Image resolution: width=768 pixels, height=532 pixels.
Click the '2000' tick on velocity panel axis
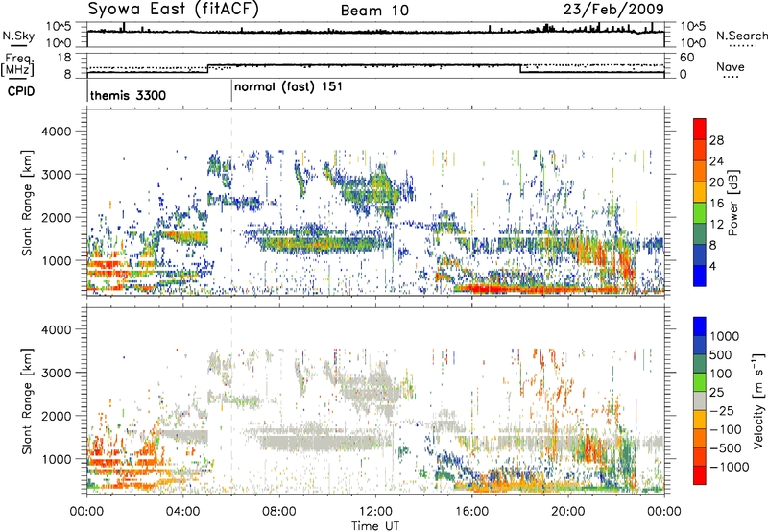[56, 416]
